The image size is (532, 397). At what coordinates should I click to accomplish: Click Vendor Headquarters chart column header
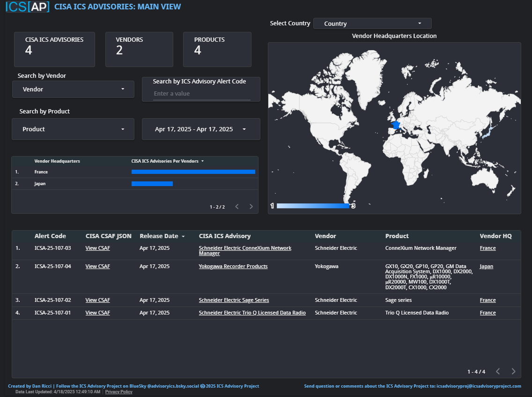[x=57, y=161]
